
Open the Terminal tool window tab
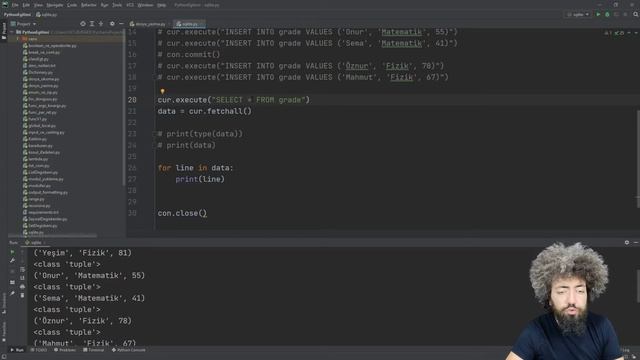[x=94, y=350]
